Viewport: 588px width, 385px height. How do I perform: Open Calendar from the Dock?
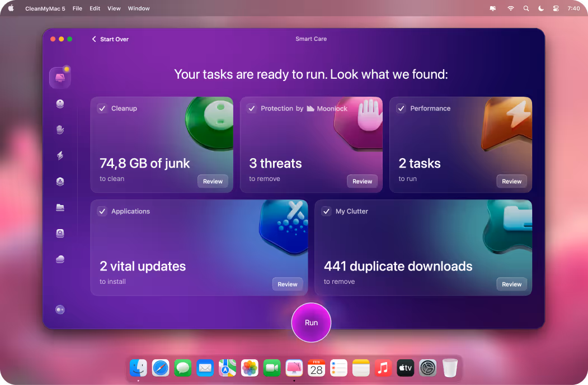[x=317, y=368]
